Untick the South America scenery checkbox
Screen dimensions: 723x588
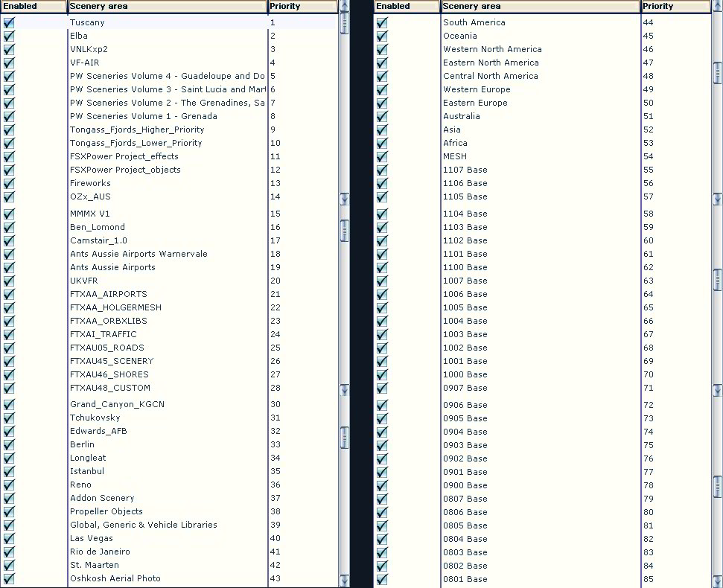(382, 22)
